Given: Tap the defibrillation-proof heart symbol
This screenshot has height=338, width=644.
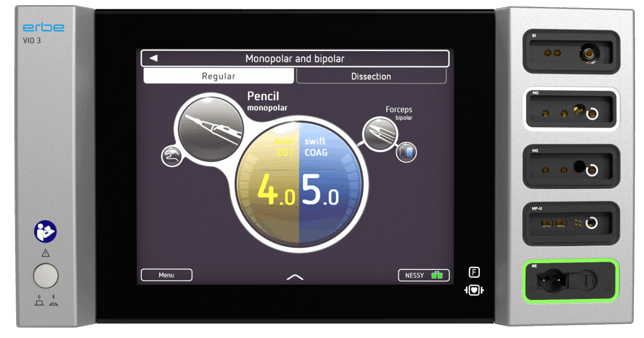Looking at the screenshot, I should coord(474,290).
